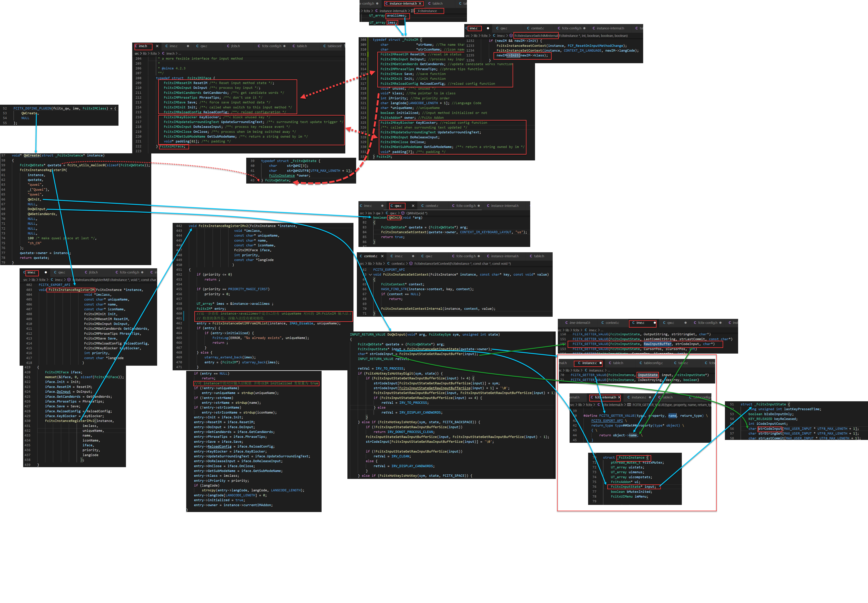Click macro icon before FCITX_GETTER_VALUE breadcrumb
868x603 pixels.
pyautogui.click(x=629, y=405)
